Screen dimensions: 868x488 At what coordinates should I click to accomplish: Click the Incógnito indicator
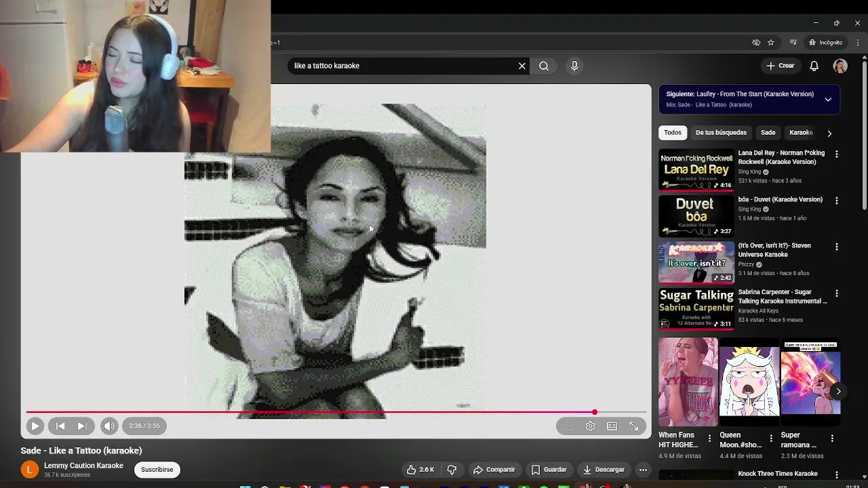coord(825,43)
